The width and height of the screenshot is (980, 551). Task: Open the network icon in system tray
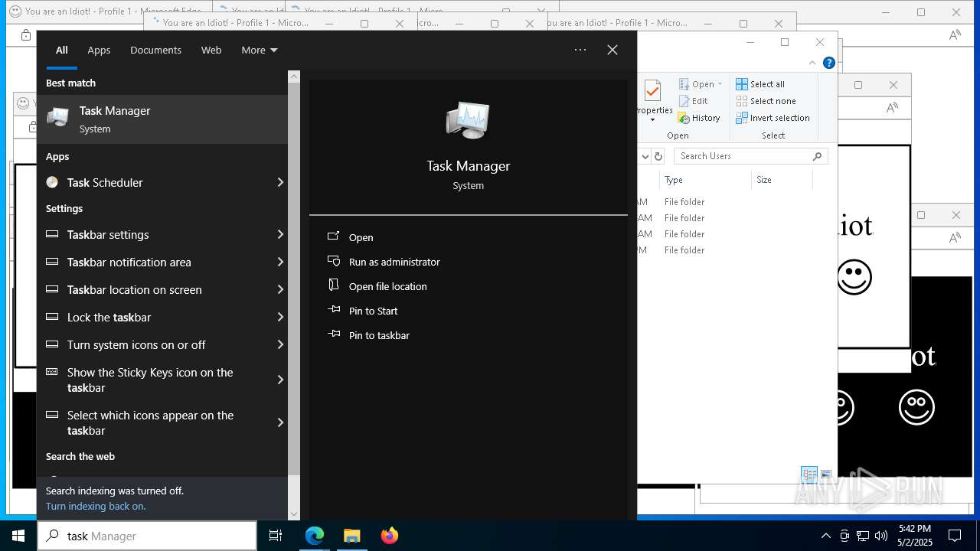pyautogui.click(x=863, y=536)
